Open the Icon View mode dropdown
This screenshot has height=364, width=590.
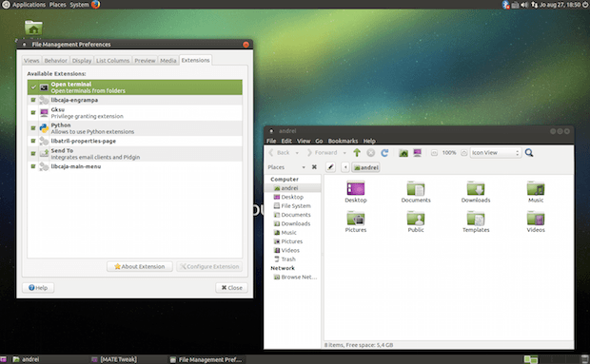[x=496, y=153]
